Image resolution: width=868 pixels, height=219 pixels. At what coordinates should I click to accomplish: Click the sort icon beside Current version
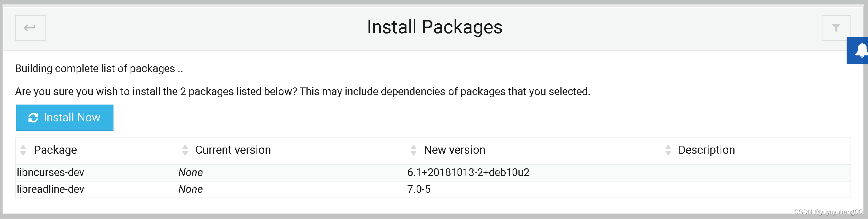pos(185,150)
